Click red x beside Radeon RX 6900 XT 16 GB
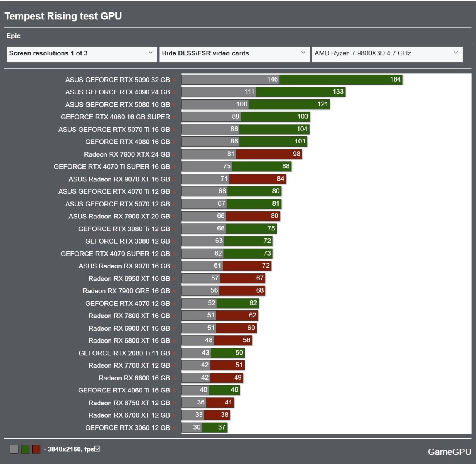 pos(175,329)
